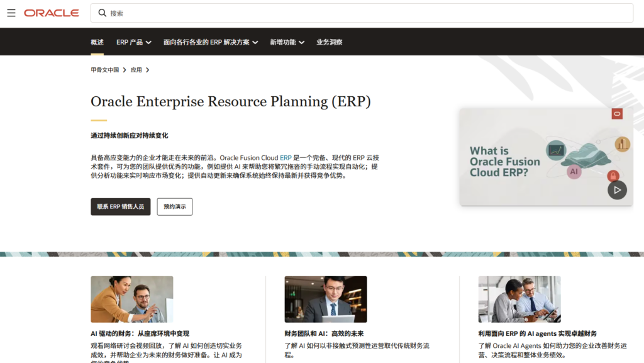Click the search magnifier icon
This screenshot has width=644, height=363.
[103, 13]
